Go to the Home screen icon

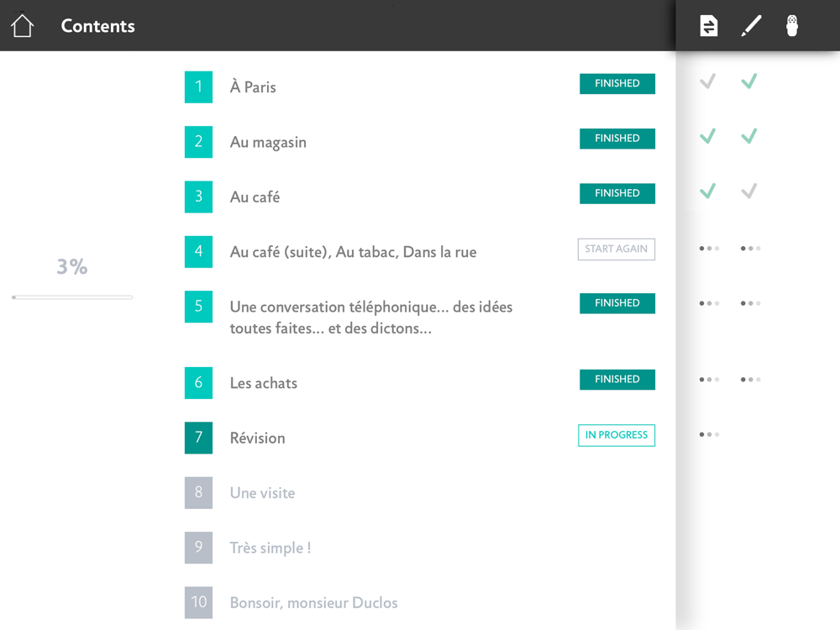click(22, 26)
